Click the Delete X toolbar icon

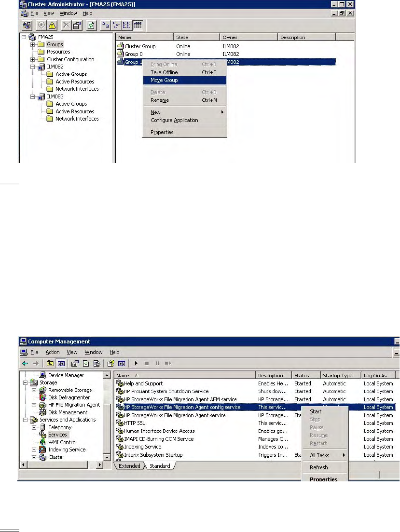tap(67, 26)
